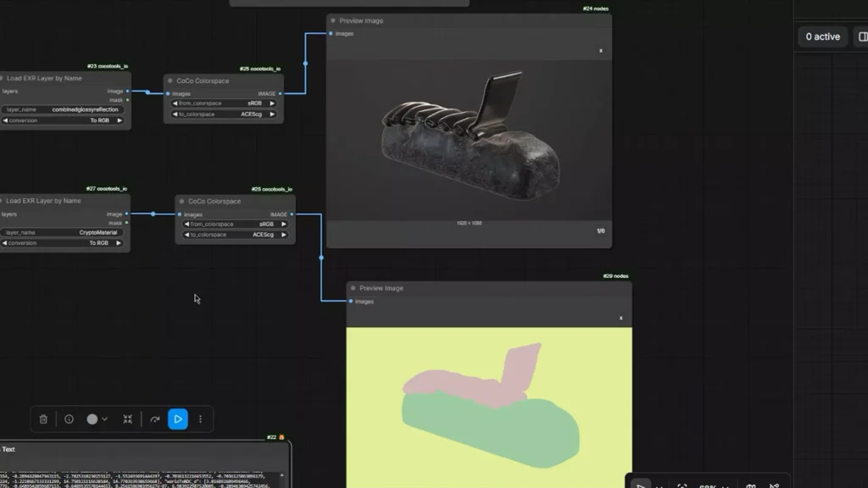Open ACEScg combo of upper CoCo Colorspace
Image resolution: width=868 pixels, height=488 pixels.
point(223,114)
